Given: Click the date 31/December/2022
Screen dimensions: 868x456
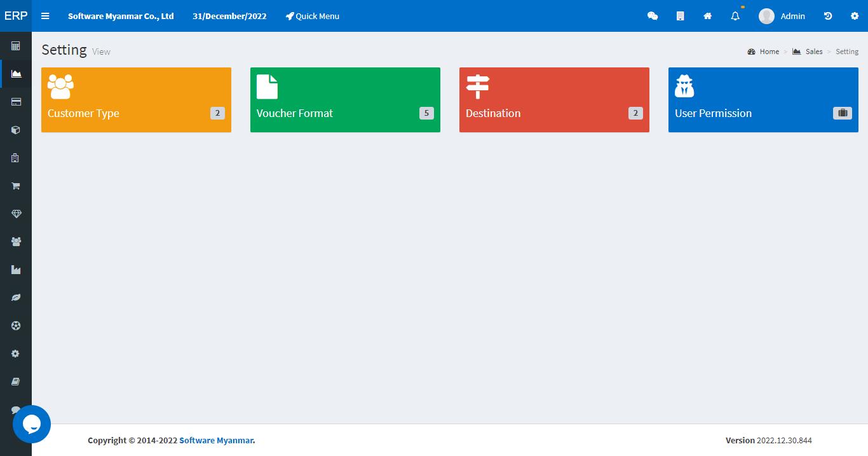Looking at the screenshot, I should click(x=229, y=16).
